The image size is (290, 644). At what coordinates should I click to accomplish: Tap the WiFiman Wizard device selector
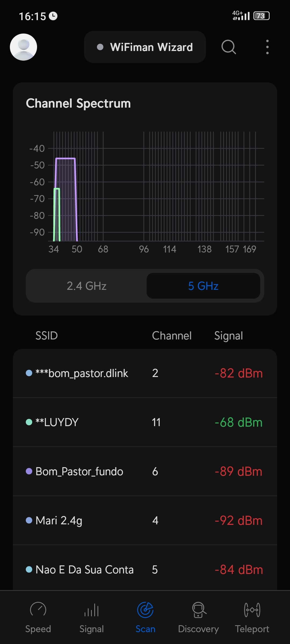point(145,47)
